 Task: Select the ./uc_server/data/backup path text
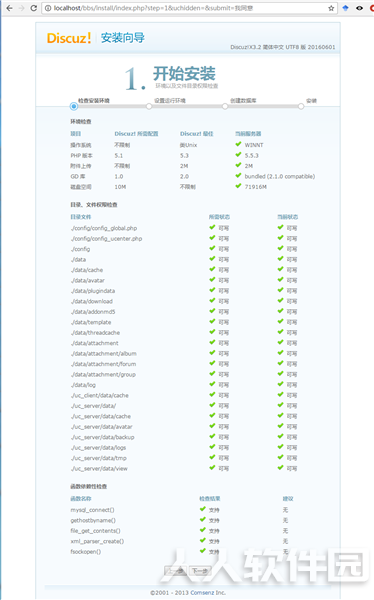tap(103, 437)
